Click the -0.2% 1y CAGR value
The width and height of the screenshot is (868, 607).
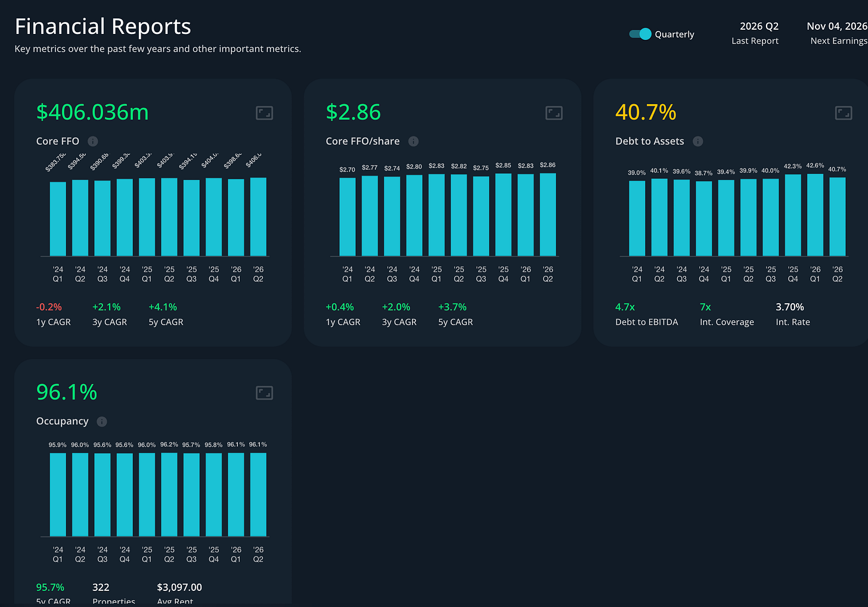tap(49, 307)
